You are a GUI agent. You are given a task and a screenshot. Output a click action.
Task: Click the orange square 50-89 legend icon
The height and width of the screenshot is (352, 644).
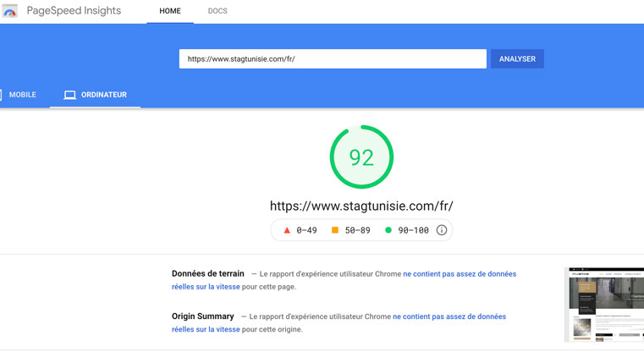(335, 230)
